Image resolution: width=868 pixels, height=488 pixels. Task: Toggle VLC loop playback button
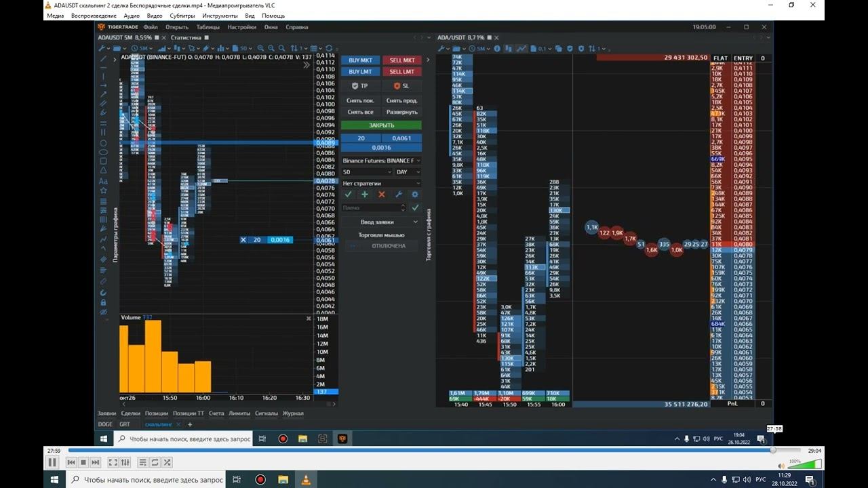(155, 462)
